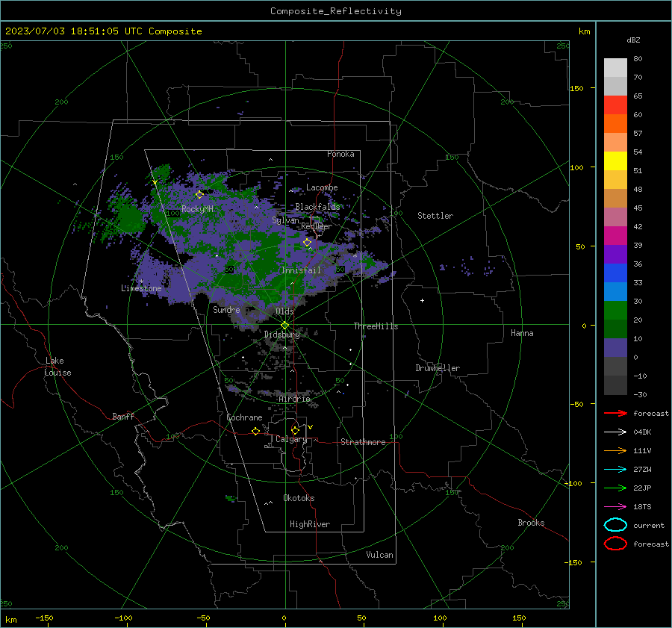Select the pink 45 dBZ swatch

tap(615, 217)
